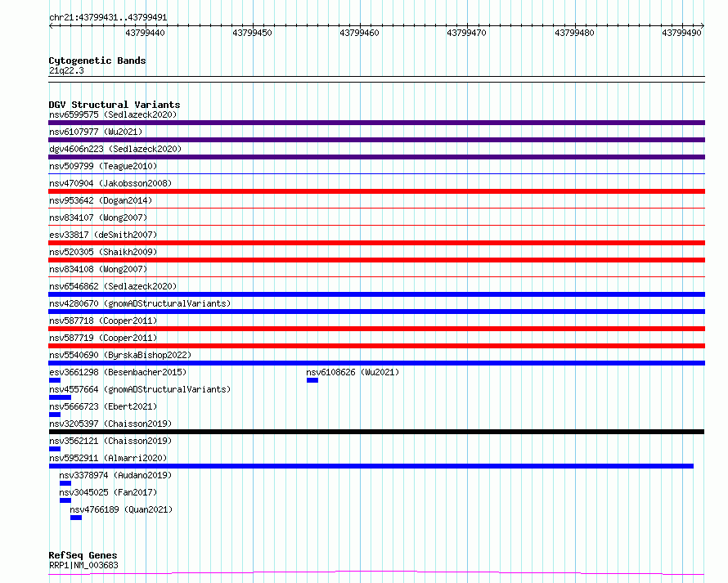Select the RRP1|NM_003683 gene label
728x583 pixels.
tap(83, 565)
